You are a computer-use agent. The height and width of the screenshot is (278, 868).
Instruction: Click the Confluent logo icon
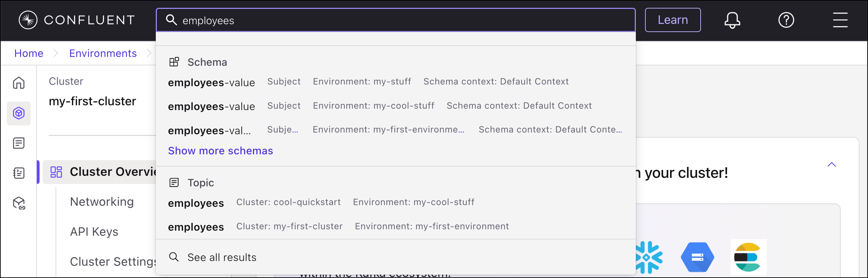[x=28, y=20]
